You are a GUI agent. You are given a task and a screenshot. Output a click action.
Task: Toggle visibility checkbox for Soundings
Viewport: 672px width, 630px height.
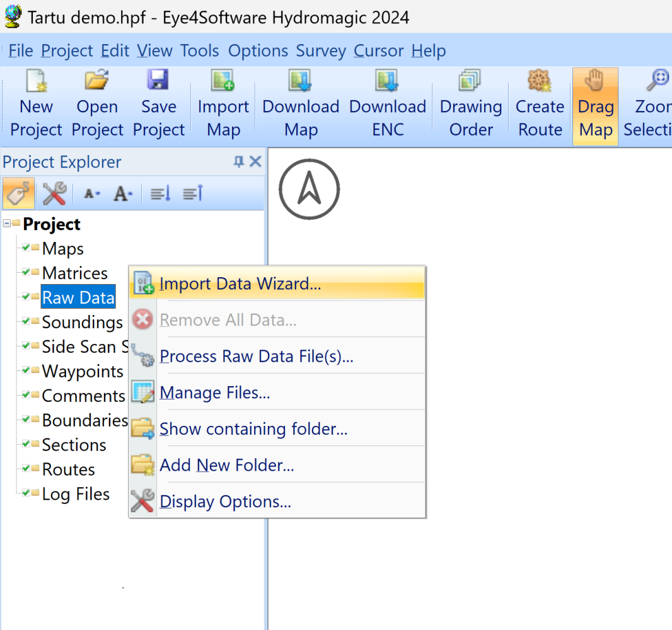(26, 321)
